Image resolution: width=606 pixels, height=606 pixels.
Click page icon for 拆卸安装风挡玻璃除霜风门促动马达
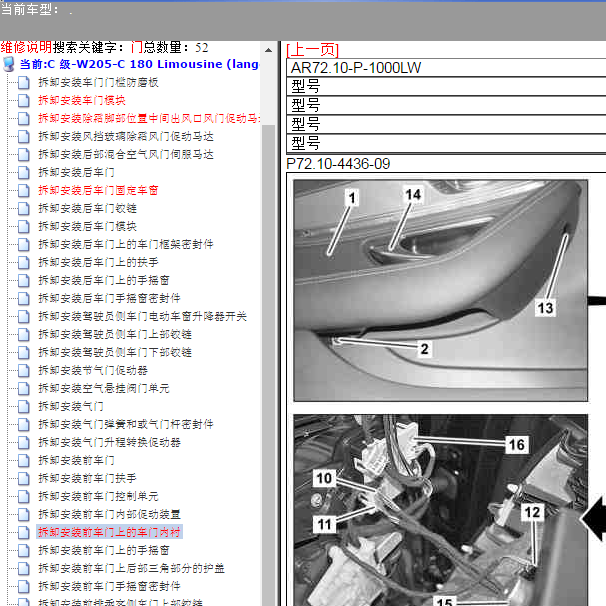point(24,136)
